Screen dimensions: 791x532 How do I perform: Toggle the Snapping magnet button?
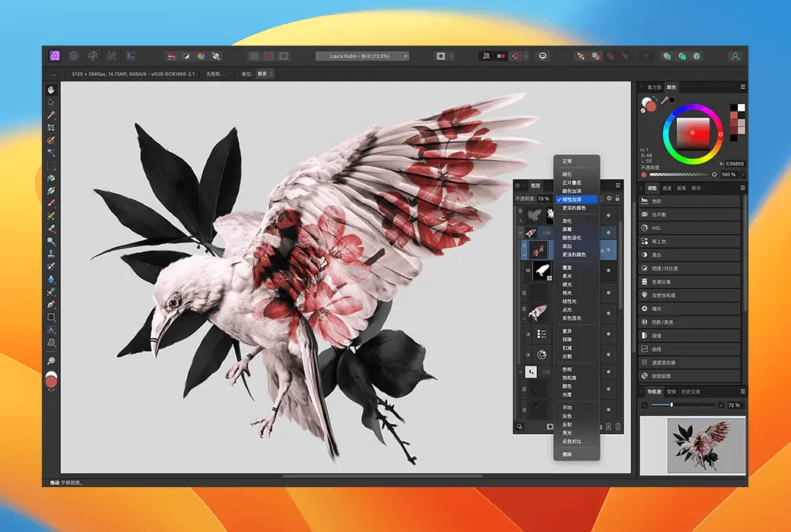coord(516,56)
